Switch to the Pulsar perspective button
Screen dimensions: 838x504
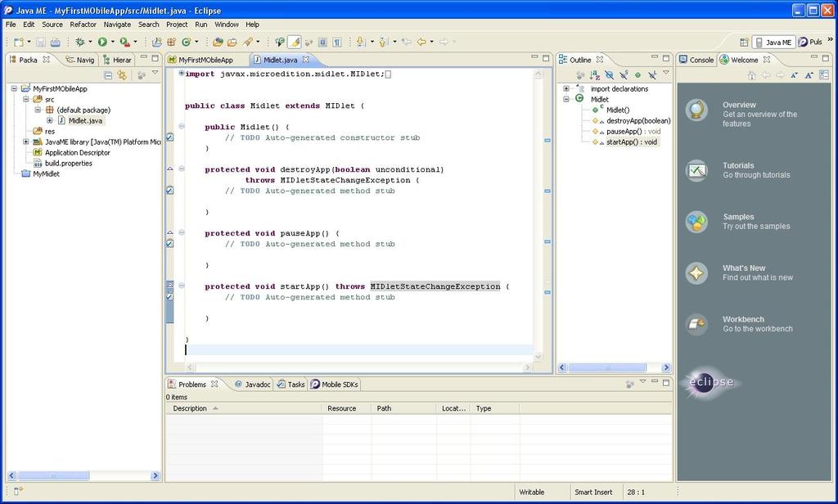point(810,43)
